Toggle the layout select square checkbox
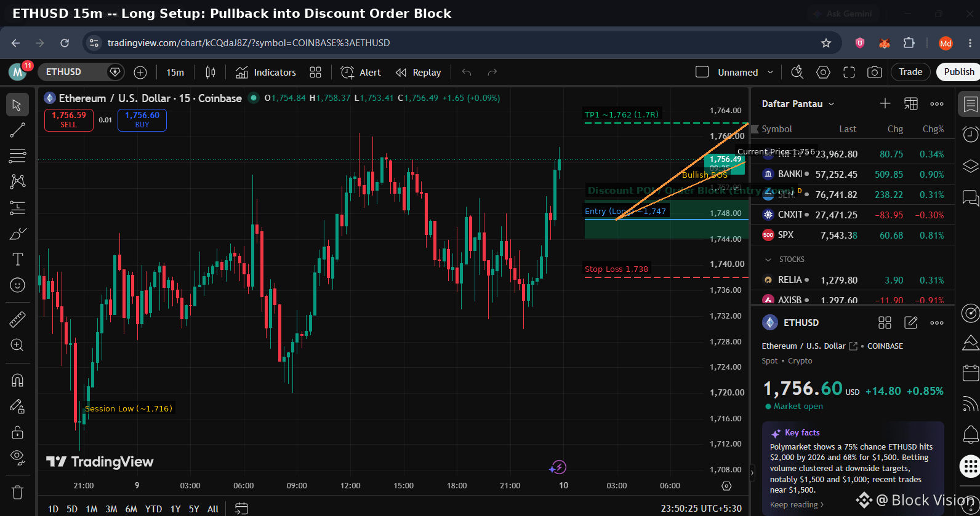 click(702, 72)
